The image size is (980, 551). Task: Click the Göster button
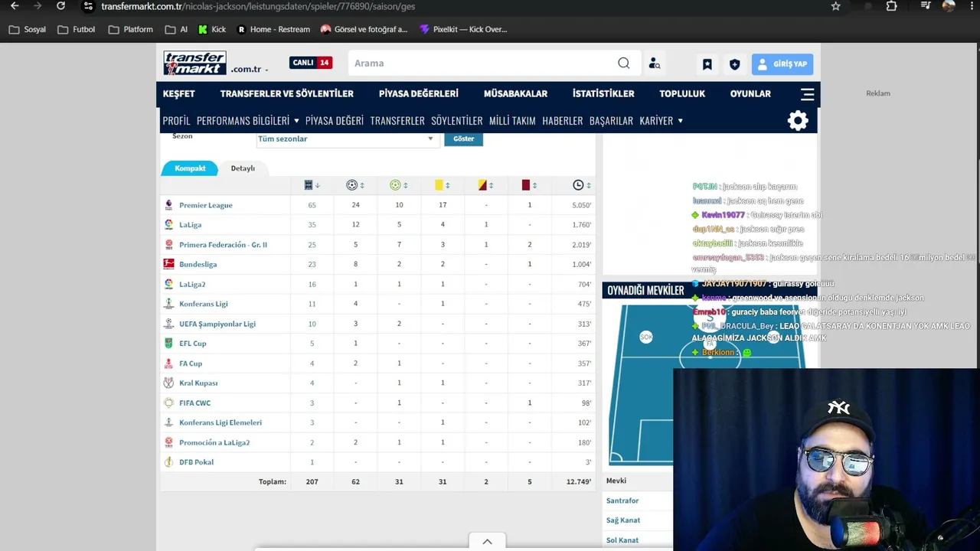tap(463, 139)
